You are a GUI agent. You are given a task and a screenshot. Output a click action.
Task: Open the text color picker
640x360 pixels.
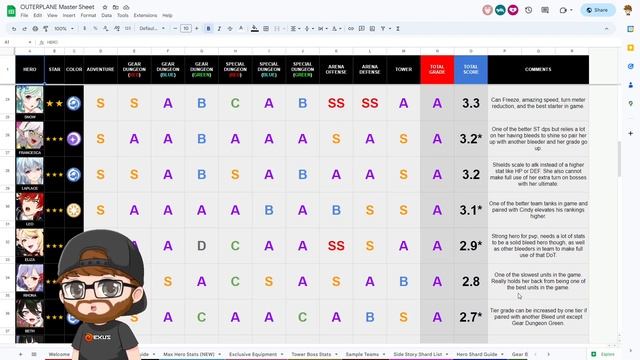241,29
